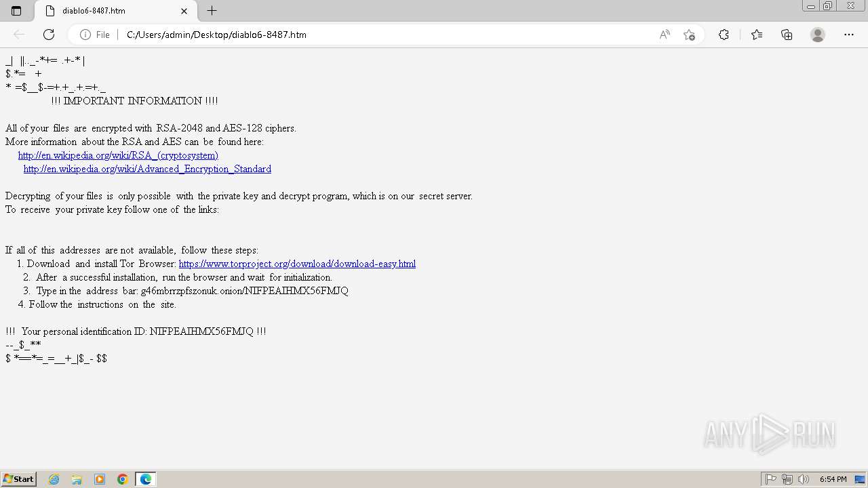Image resolution: width=868 pixels, height=488 pixels.
Task: Open the Favorites list
Action: tap(757, 35)
